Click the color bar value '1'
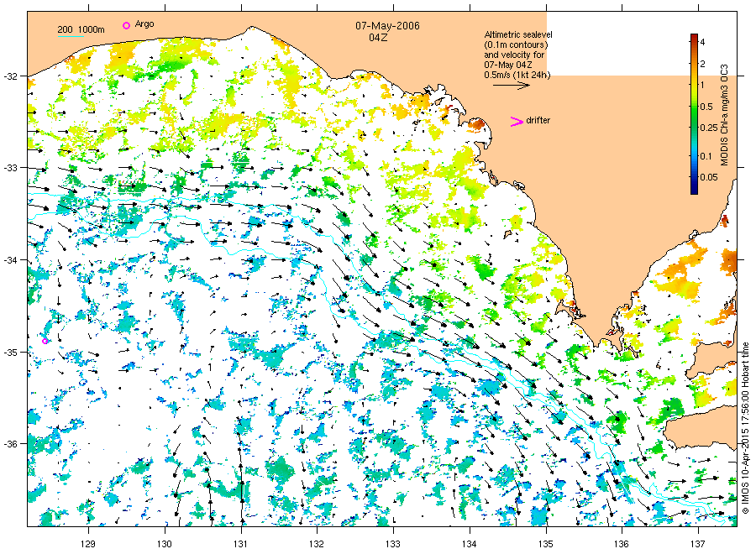Image resolution: width=756 pixels, height=554 pixels. point(702,85)
